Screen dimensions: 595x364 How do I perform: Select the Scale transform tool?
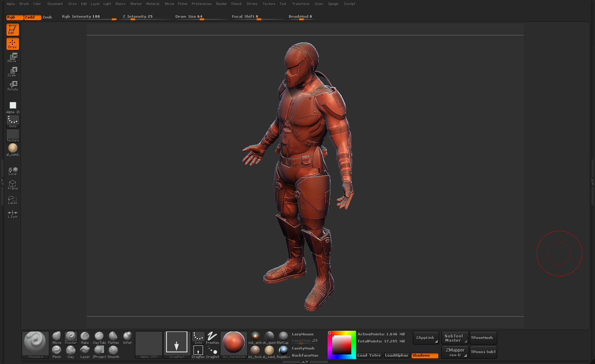pyautogui.click(x=13, y=72)
